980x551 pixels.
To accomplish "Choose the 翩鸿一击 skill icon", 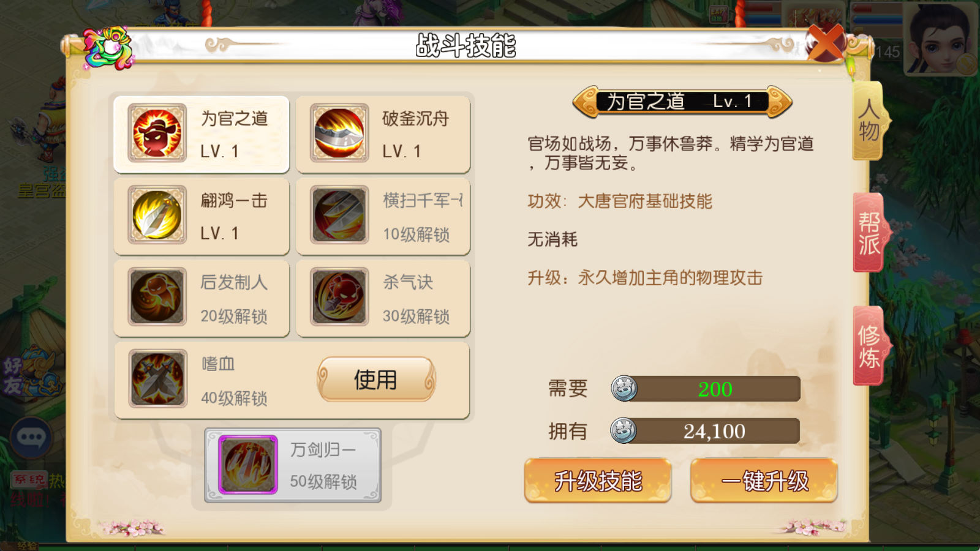I will (157, 215).
